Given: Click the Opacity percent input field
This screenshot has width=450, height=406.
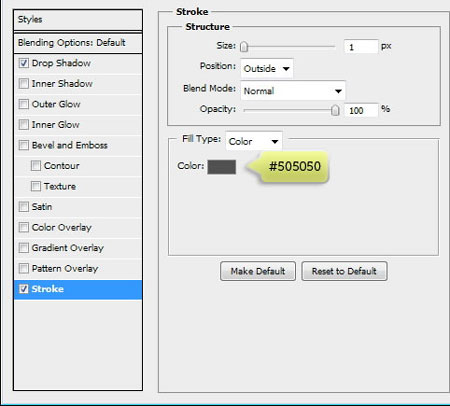Looking at the screenshot, I should (361, 110).
